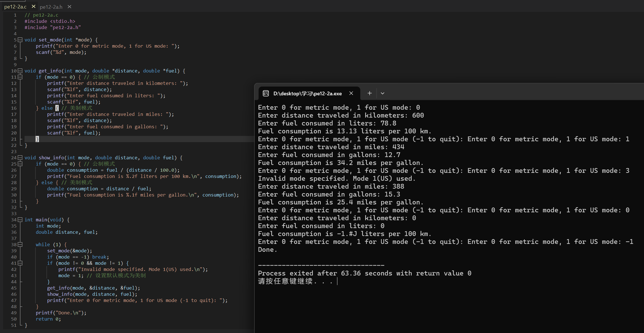644x333 pixels.
Task: Click the 'scanf("%d", mode);' statement
Action: tap(61, 52)
